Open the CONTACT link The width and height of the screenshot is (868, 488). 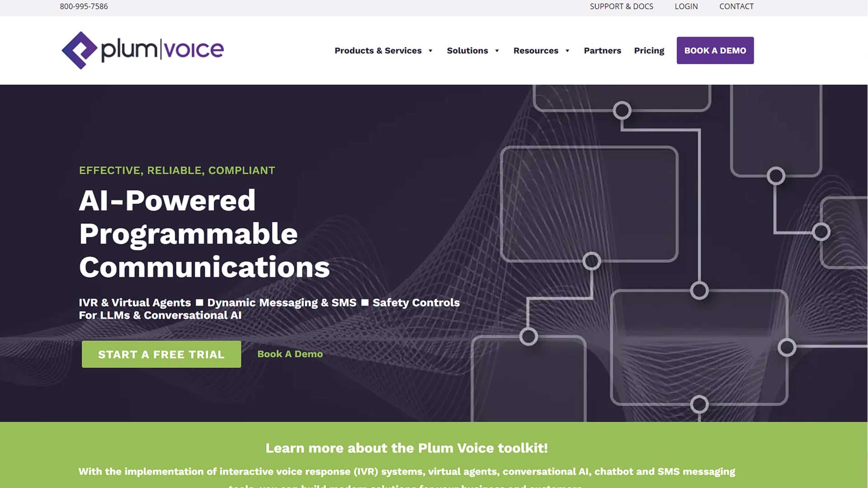(736, 6)
